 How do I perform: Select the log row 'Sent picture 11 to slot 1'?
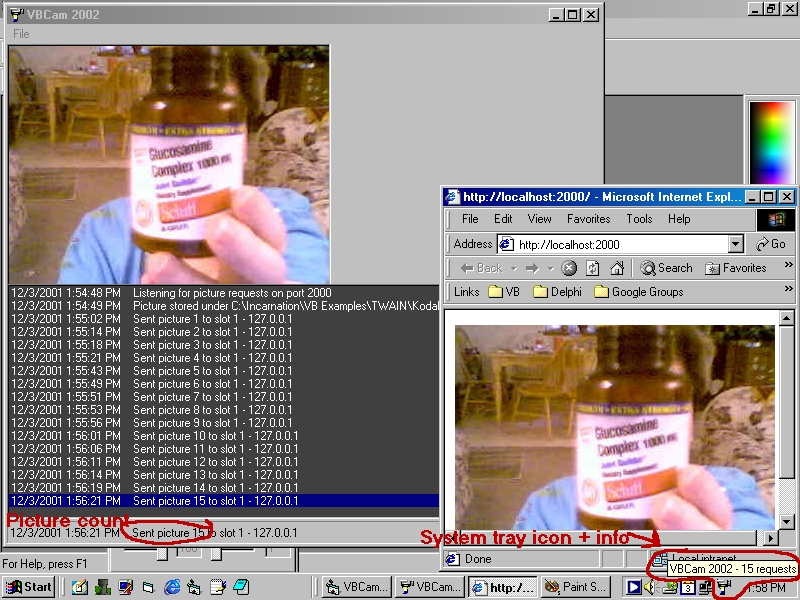point(224,449)
